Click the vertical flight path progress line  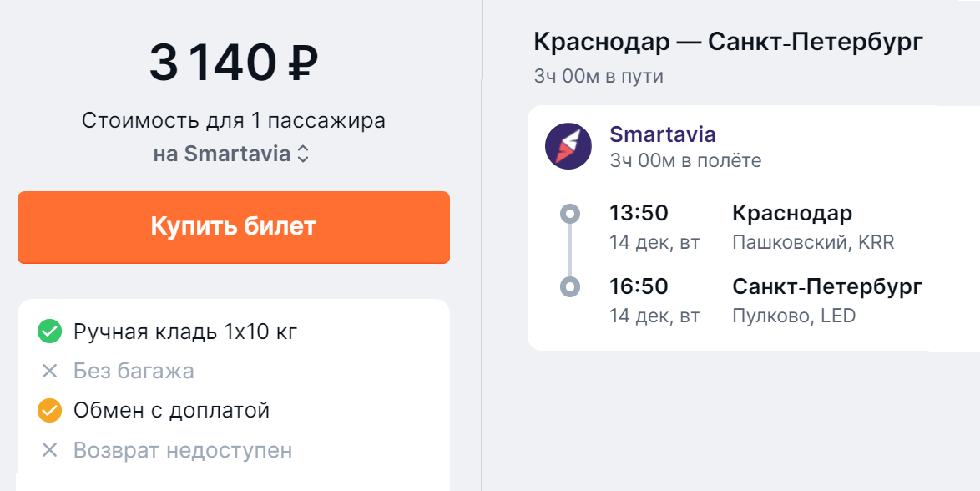click(572, 251)
